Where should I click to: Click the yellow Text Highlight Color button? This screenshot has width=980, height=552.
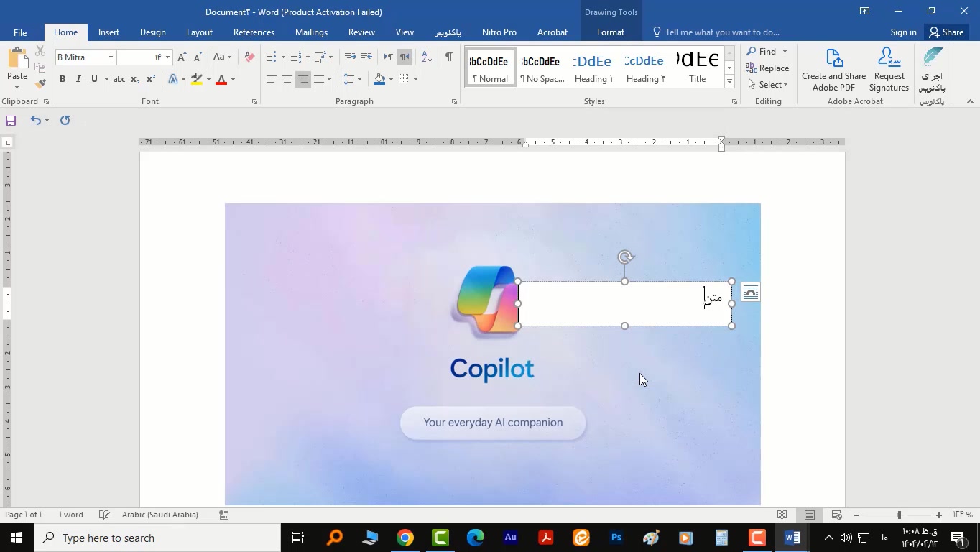point(196,79)
